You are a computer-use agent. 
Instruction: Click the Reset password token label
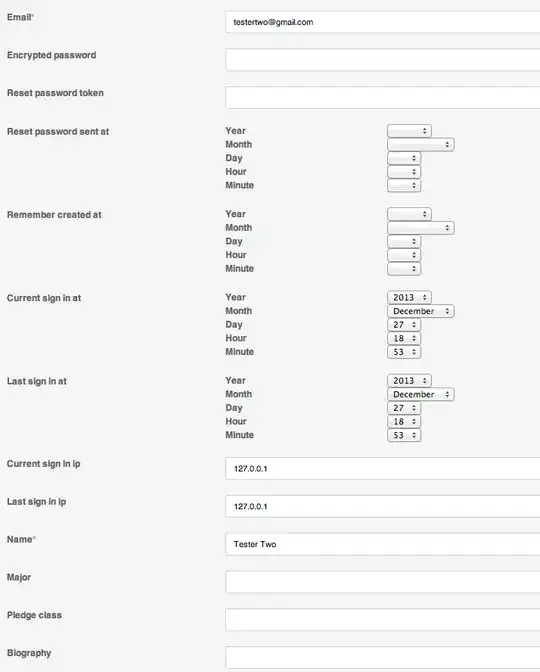point(55,93)
